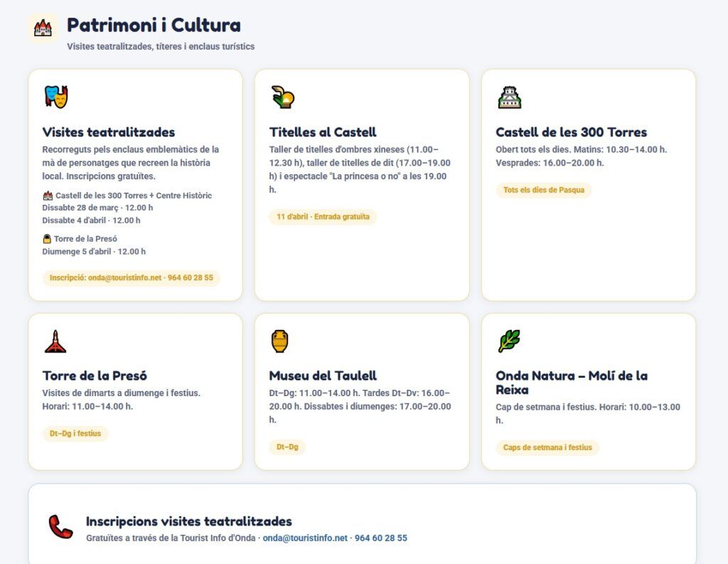Screen dimensions: 728x564
Task: Click the 'Caps de setmana i festius' tag
Action: [547, 448]
